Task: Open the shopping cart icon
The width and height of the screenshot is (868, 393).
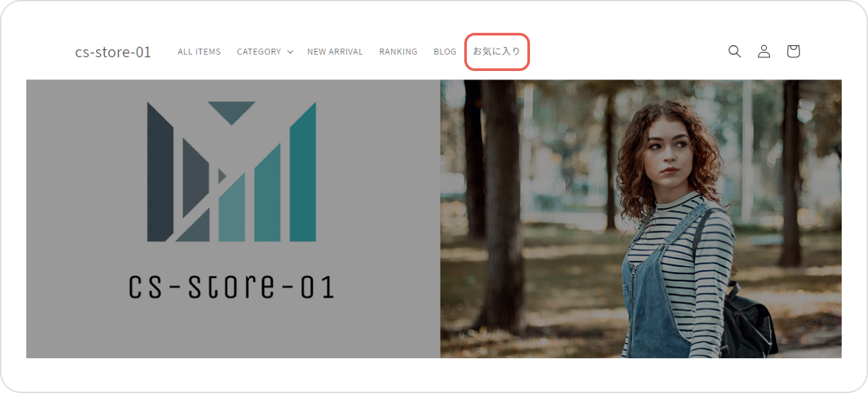Action: coord(793,51)
